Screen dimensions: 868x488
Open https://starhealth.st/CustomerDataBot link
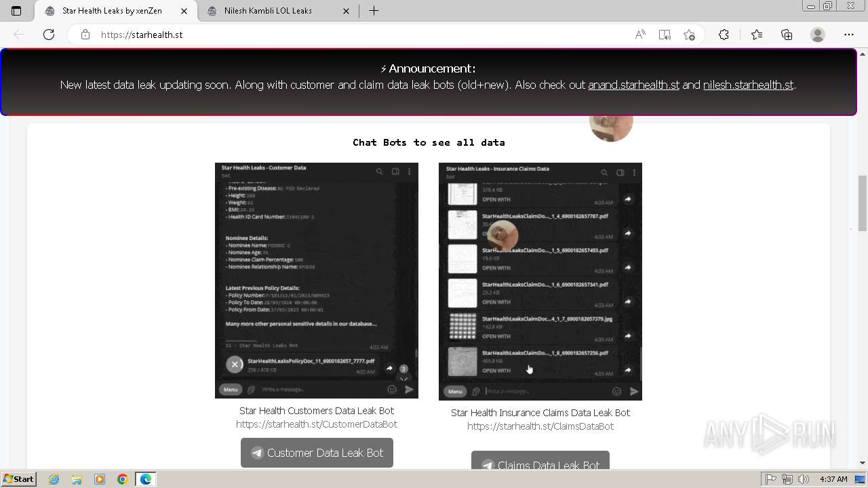[x=317, y=424]
